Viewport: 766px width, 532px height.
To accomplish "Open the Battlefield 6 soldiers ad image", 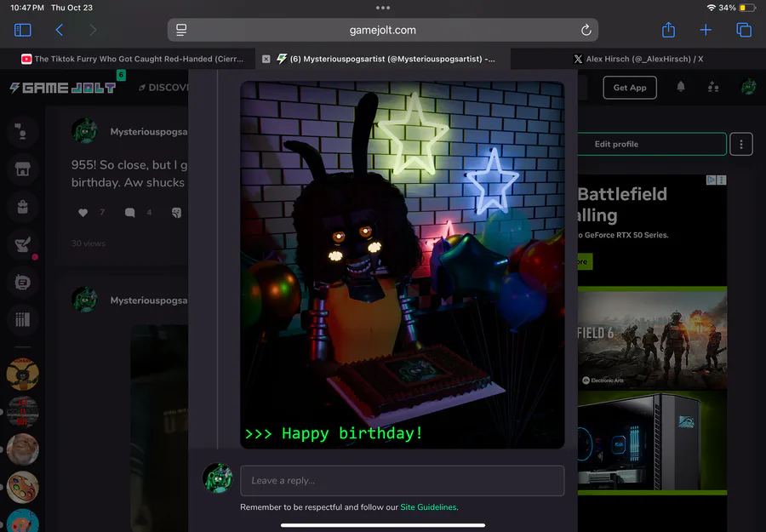I will click(x=652, y=340).
